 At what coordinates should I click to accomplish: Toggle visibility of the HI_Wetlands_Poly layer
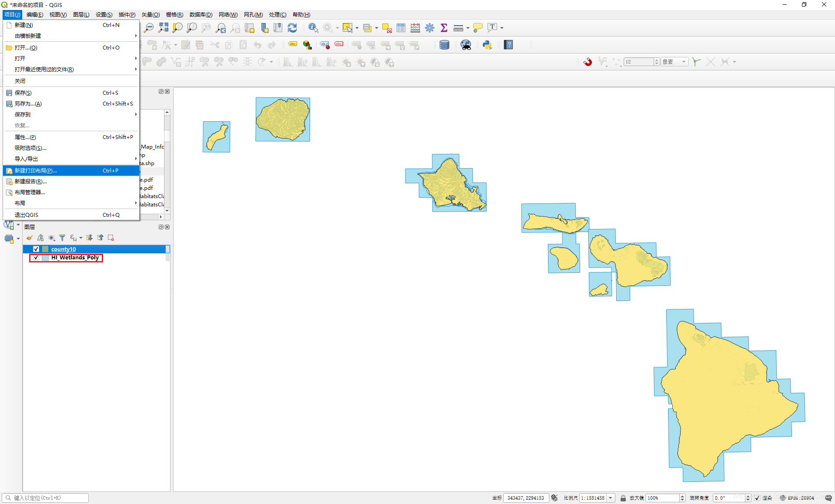36,257
